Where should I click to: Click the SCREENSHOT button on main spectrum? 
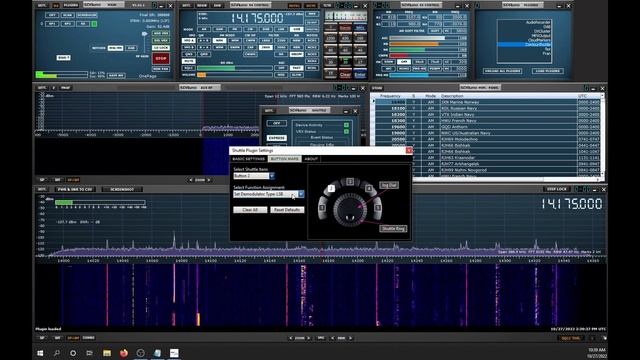pos(122,189)
